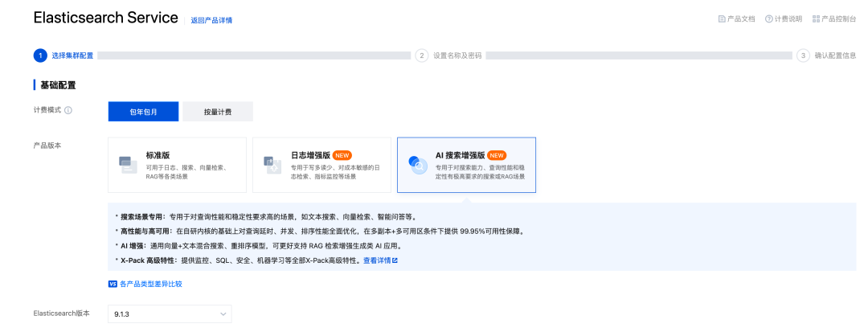Click the 高性能与高可用 description line

pyautogui.click(x=319, y=231)
